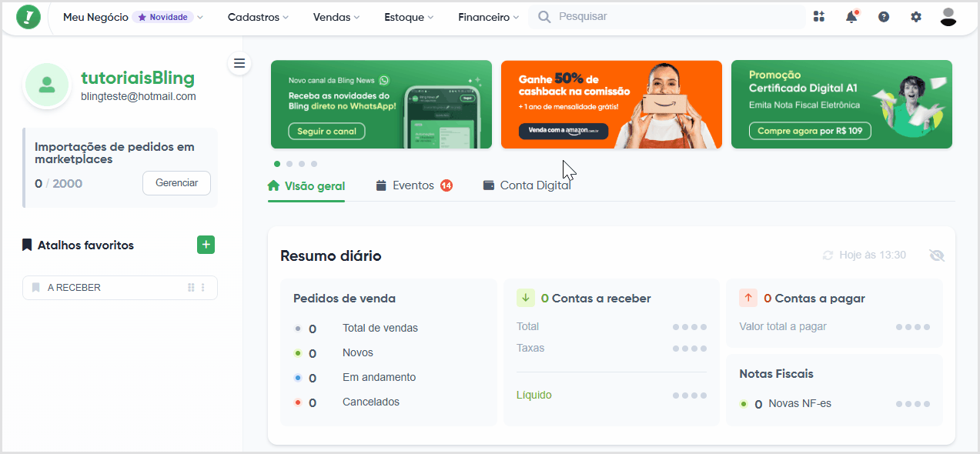Click the Contas a receber arrow icon

click(x=525, y=298)
